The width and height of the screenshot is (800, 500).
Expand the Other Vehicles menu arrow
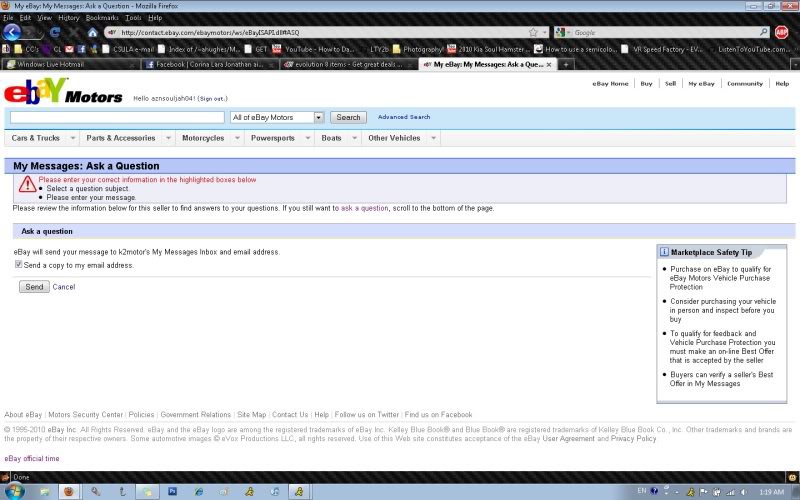tap(433, 138)
